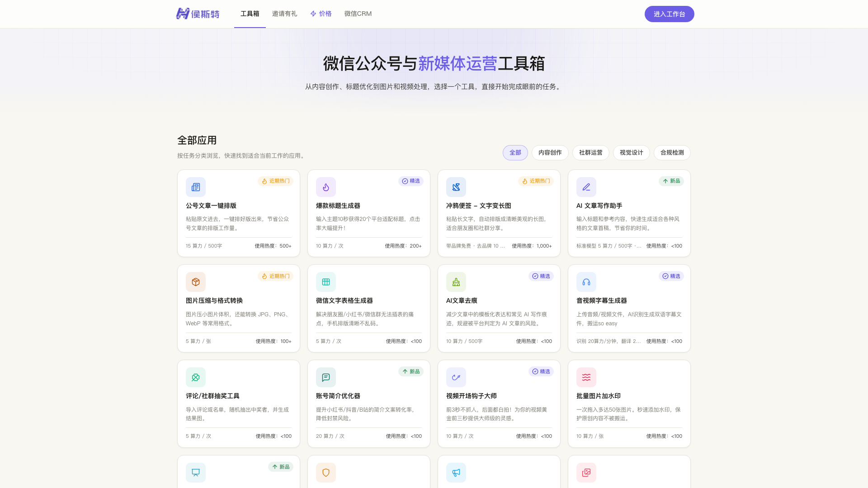Click the 使用热度：500+ text
Image resolution: width=868 pixels, height=488 pixels.
[273, 246]
